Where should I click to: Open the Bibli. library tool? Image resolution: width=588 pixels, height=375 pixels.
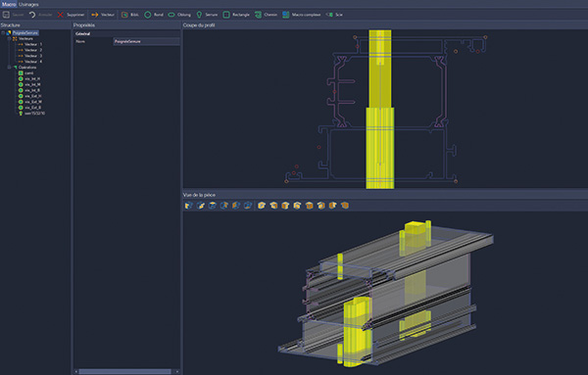coord(129,15)
